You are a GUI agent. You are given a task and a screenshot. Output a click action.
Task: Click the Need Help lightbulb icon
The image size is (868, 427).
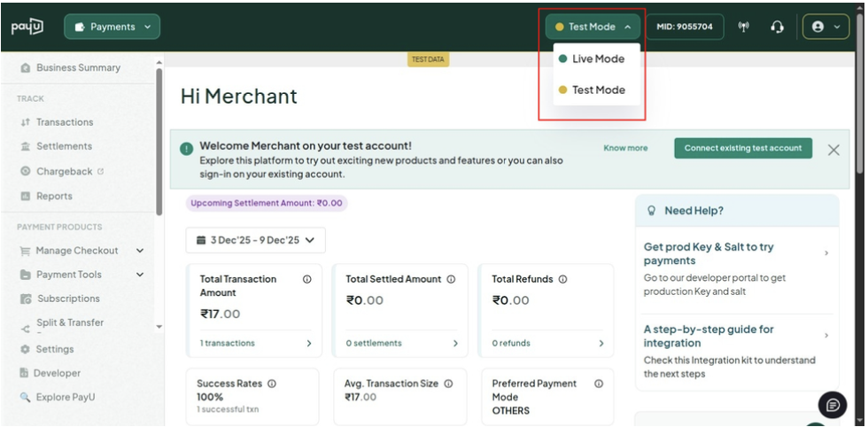point(652,211)
